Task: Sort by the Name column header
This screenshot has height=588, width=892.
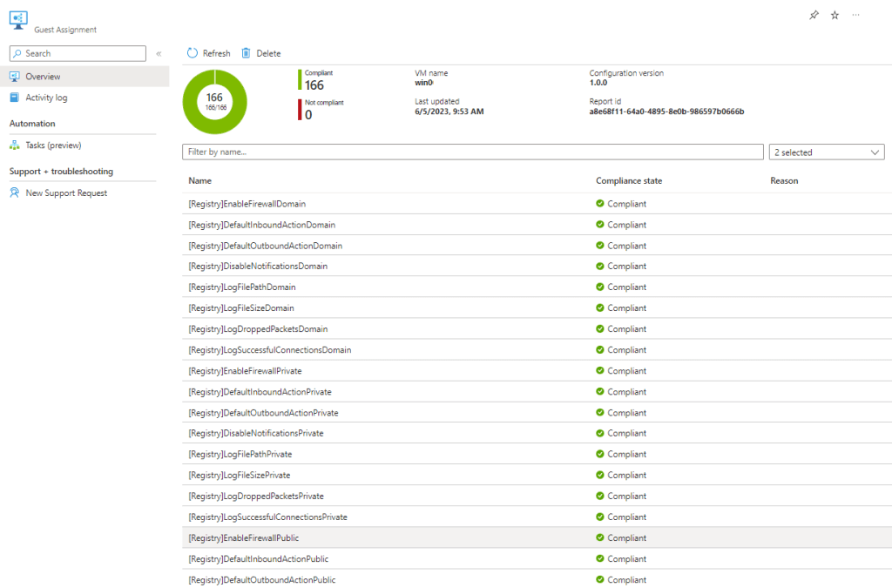Action: coord(200,181)
